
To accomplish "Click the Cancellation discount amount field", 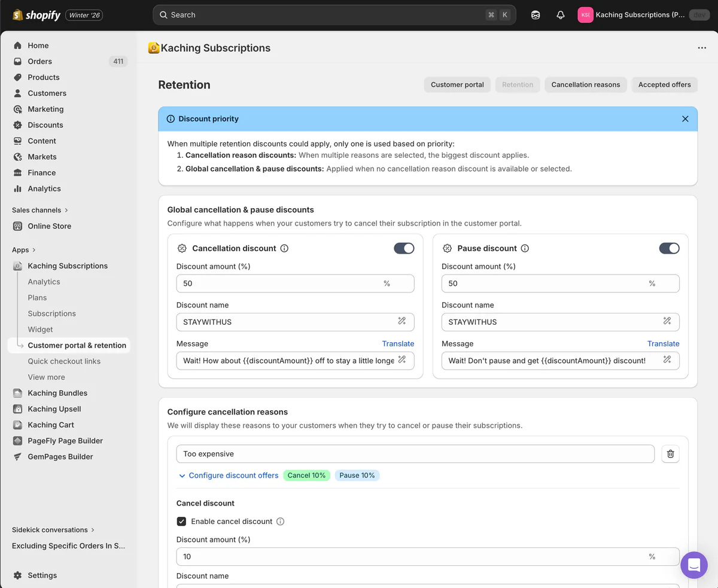I will (x=295, y=284).
